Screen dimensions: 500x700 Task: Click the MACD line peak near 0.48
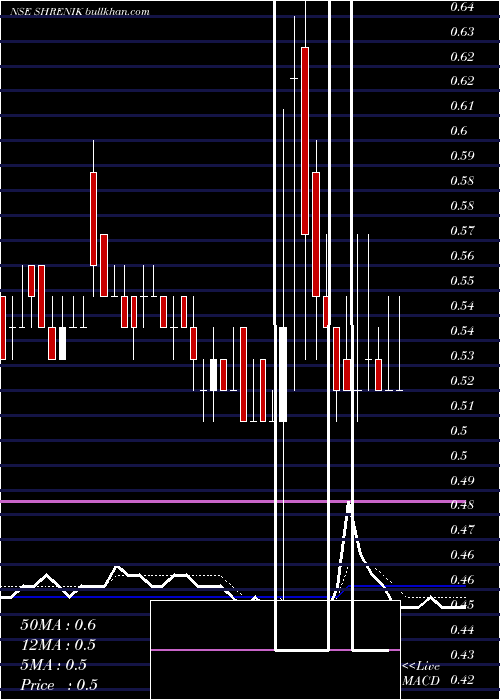tap(350, 508)
